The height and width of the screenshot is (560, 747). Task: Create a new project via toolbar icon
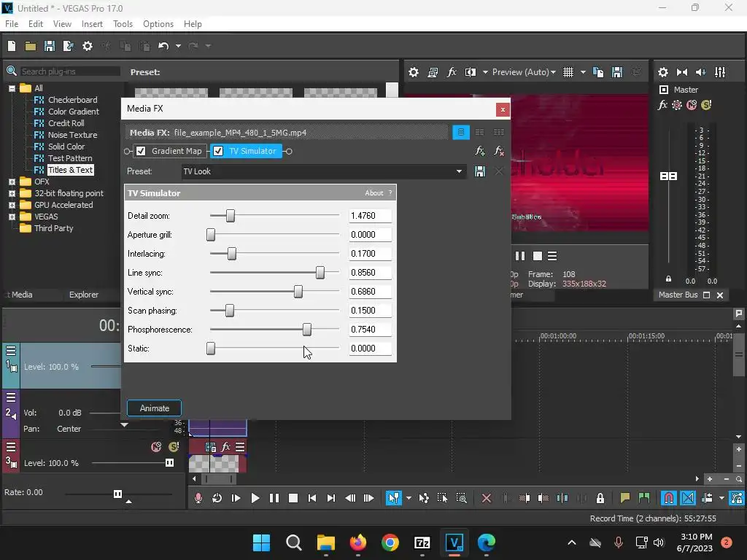[12, 46]
